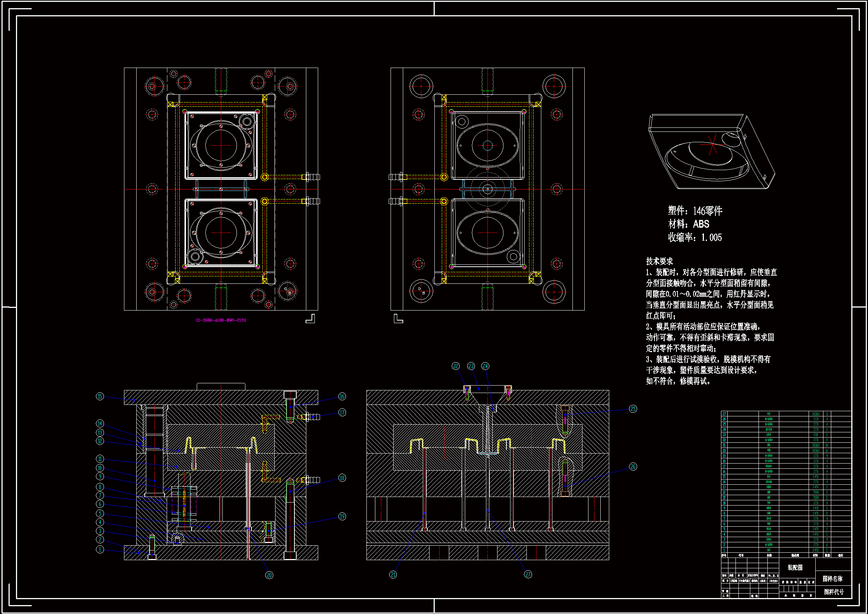Select the 装配图 title block cell

(x=795, y=568)
